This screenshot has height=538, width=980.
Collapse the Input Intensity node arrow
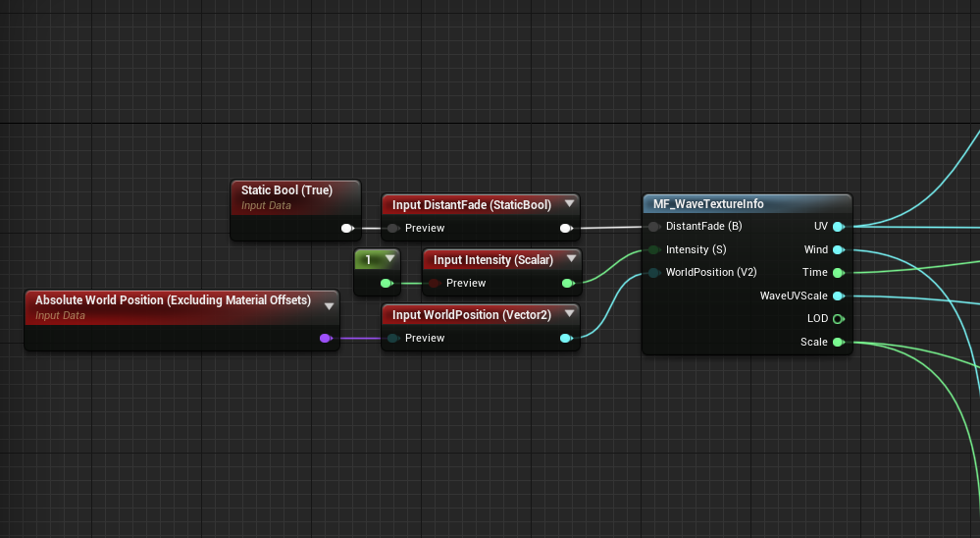[567, 259]
